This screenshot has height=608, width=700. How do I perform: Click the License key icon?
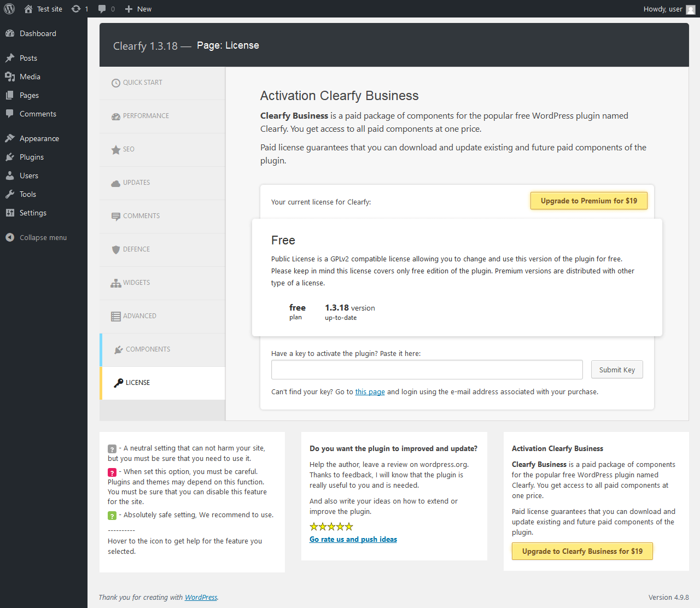coord(119,383)
